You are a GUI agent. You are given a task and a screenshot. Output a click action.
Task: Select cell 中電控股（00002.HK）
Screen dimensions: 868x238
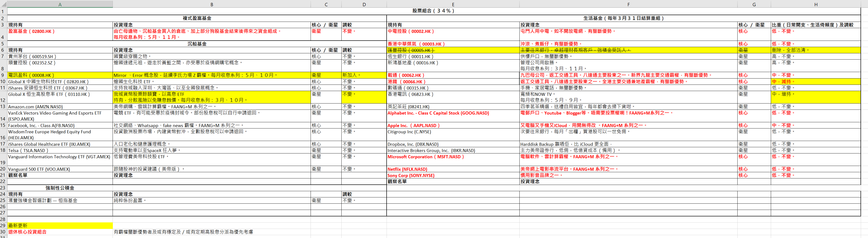coord(453,34)
